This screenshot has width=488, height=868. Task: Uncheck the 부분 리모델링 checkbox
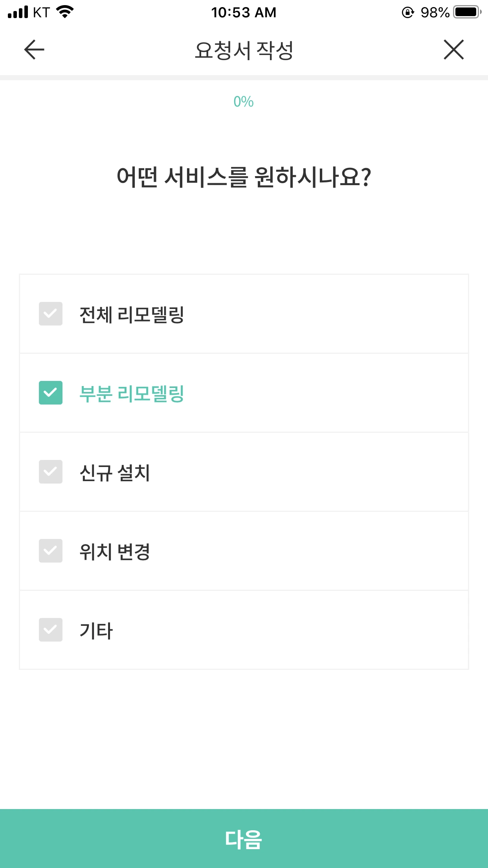(51, 393)
